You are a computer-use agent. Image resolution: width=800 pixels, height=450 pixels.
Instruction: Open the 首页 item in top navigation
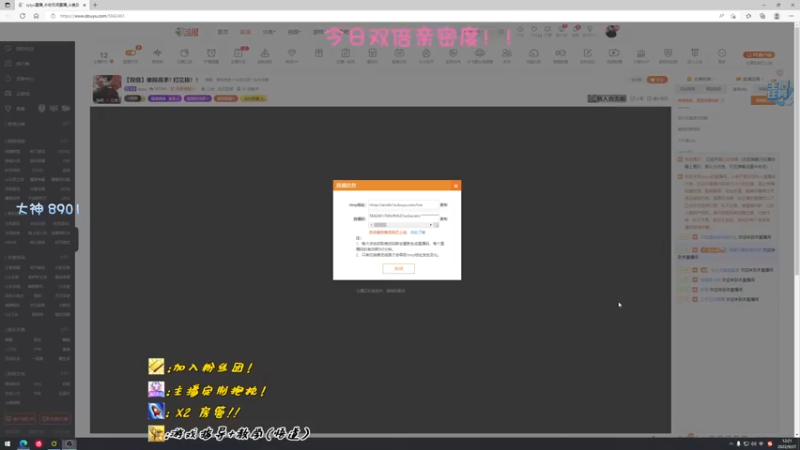pos(223,32)
